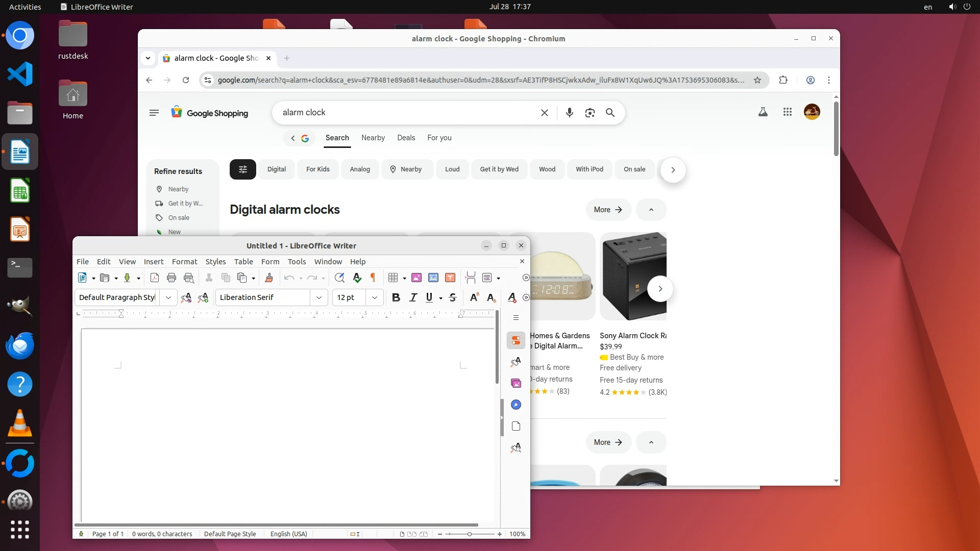Toggle Bold formatting in Writer
Image resolution: width=980 pixels, height=551 pixels.
[x=396, y=297]
